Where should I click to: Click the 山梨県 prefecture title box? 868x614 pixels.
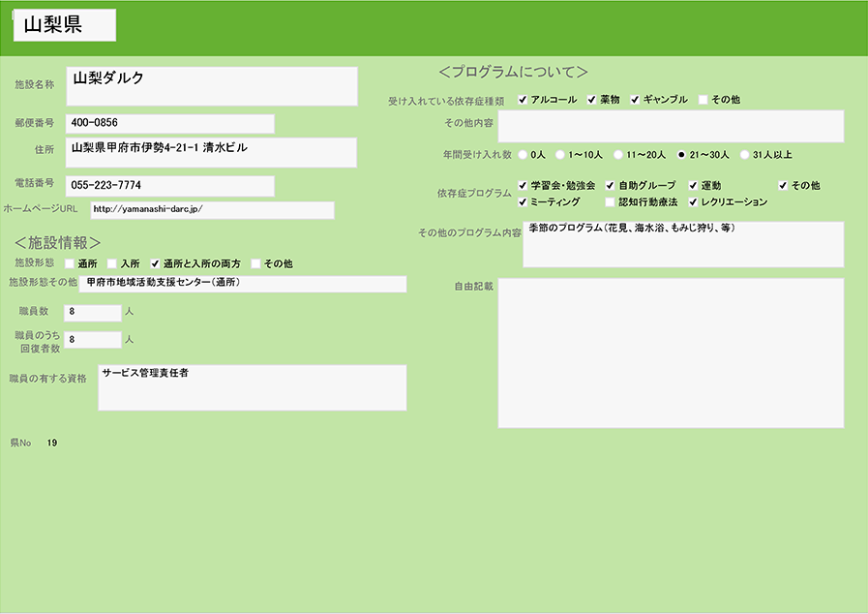65,26
